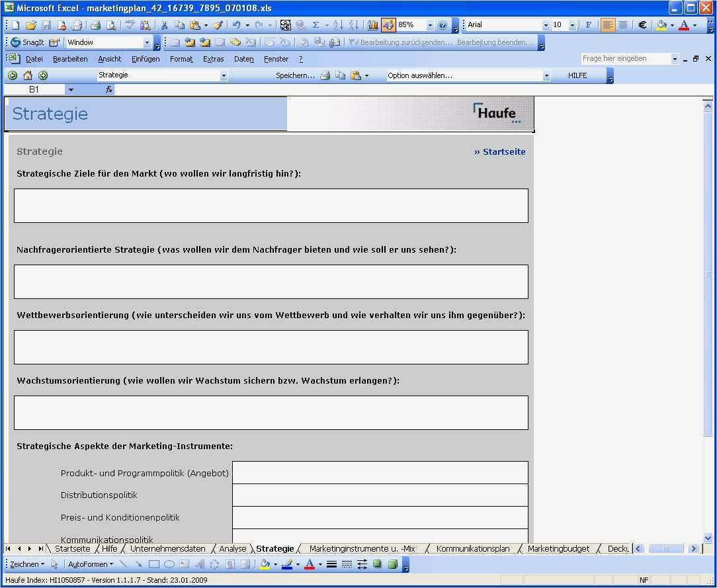The image size is (717, 588).
Task: Open the Chart Wizard icon
Action: [372, 25]
